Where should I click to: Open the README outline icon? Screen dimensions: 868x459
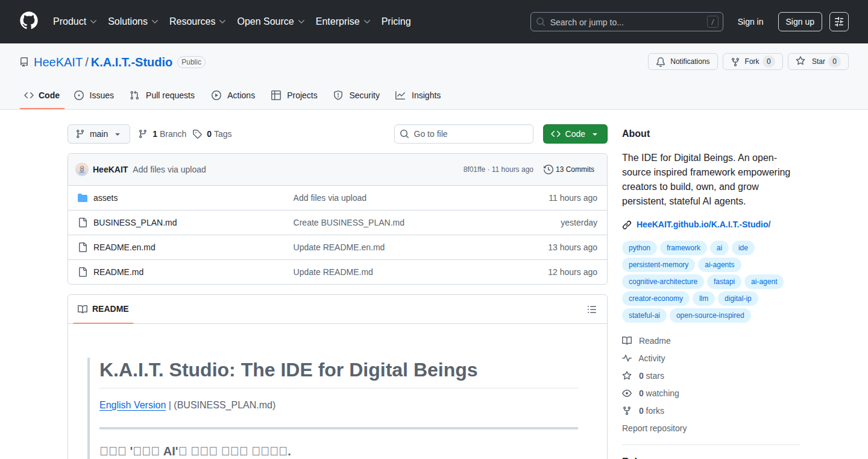click(592, 309)
